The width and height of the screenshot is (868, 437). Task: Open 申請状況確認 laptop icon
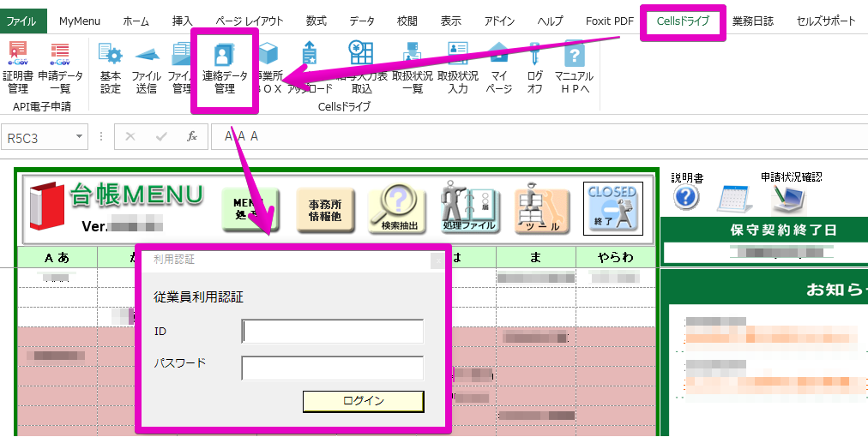pyautogui.click(x=789, y=199)
